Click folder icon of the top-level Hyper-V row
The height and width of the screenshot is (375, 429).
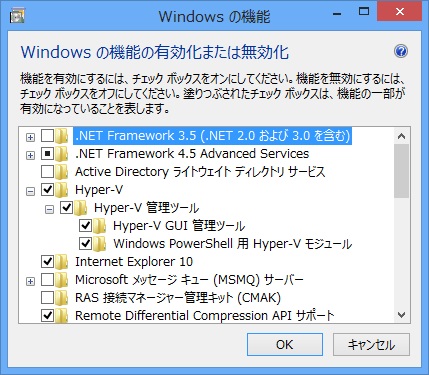click(x=62, y=190)
